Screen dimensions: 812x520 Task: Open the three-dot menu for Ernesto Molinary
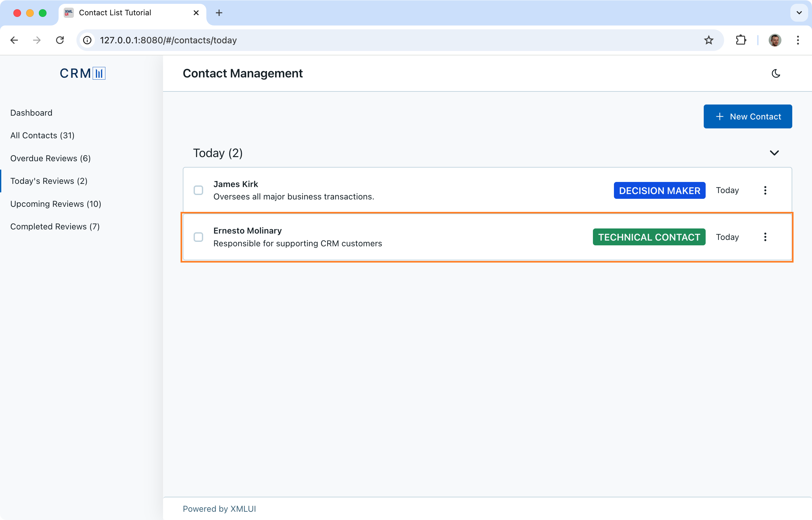point(765,237)
